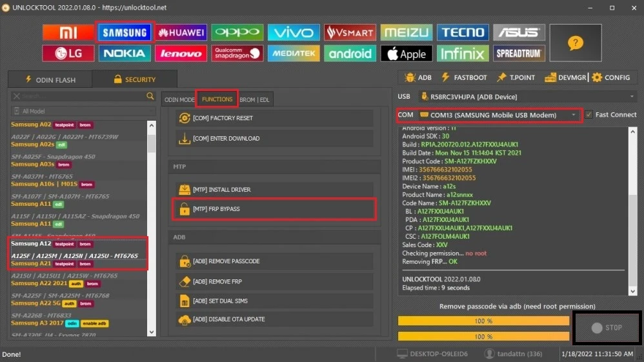Click [COM] ENTER DOWNLOAD button

(274, 139)
